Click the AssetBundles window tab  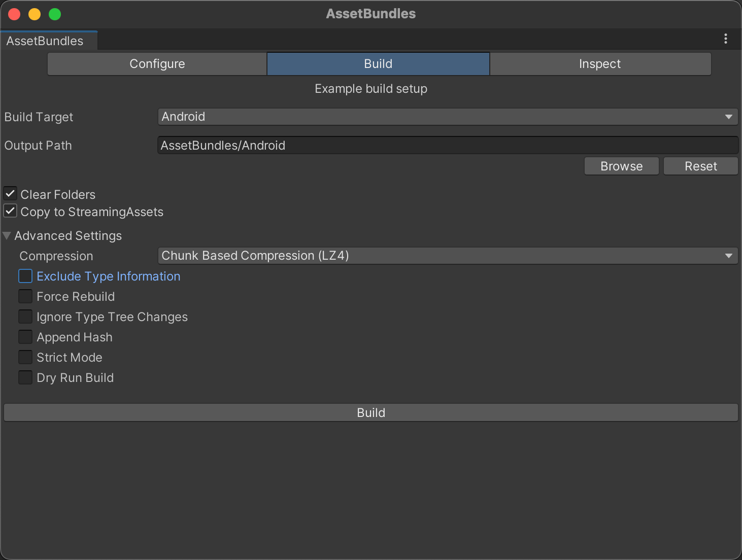point(49,41)
